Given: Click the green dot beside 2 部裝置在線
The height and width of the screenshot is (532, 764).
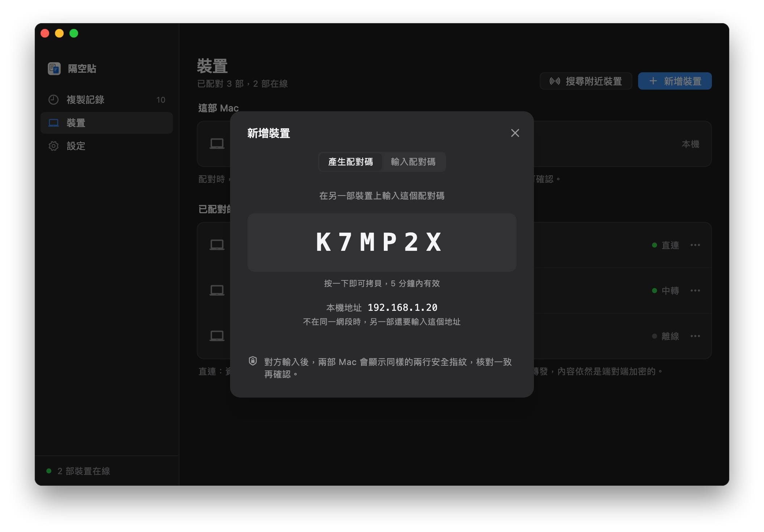Looking at the screenshot, I should tap(49, 471).
